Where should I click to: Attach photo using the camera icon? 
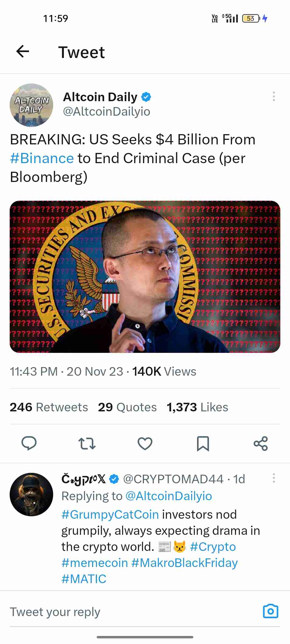tap(270, 611)
